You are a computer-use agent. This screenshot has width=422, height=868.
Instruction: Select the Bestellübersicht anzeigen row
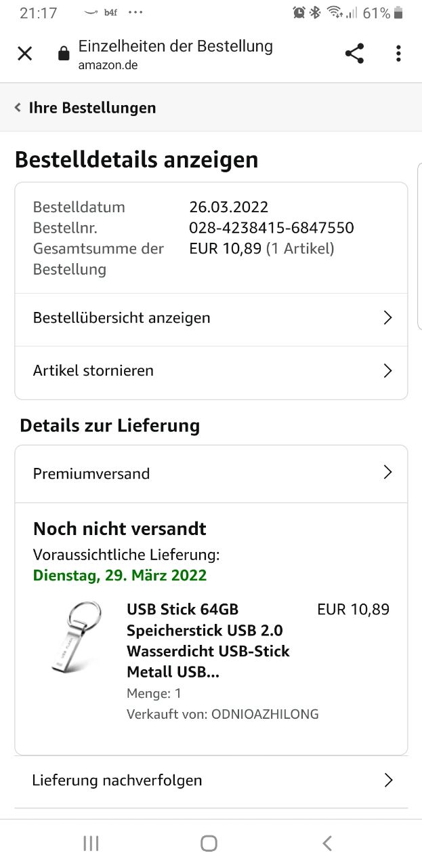122,318
